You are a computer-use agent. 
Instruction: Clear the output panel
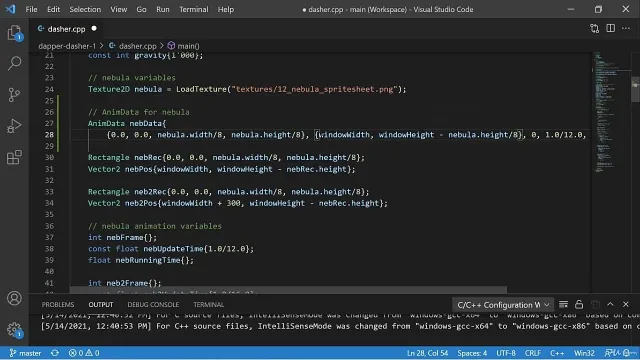pyautogui.click(x=563, y=304)
